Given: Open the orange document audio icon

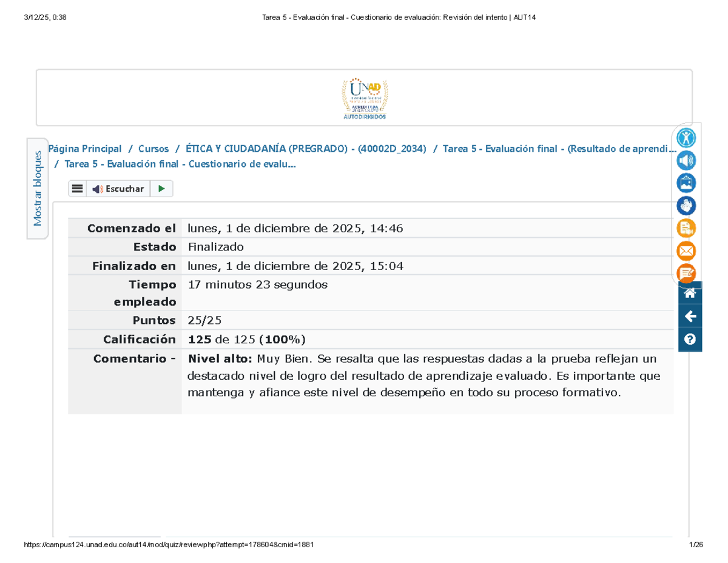Looking at the screenshot, I should pyautogui.click(x=687, y=228).
